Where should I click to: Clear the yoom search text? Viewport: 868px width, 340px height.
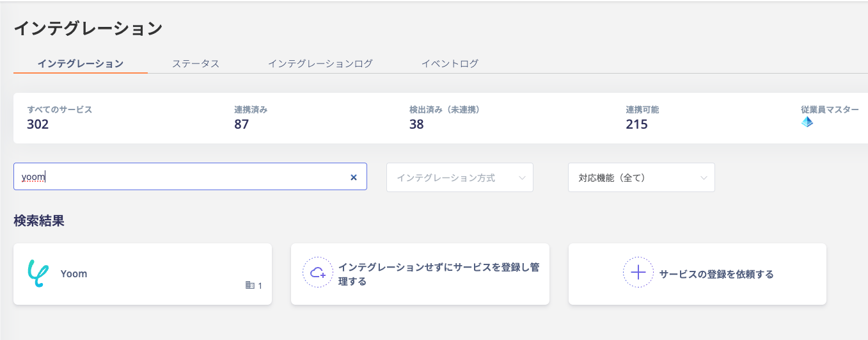[x=354, y=177]
